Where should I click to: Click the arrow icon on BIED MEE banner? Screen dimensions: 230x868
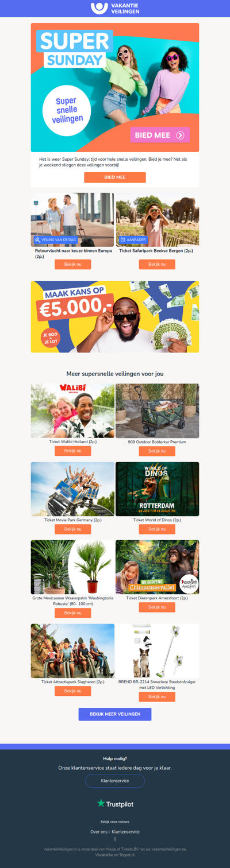pos(180,135)
